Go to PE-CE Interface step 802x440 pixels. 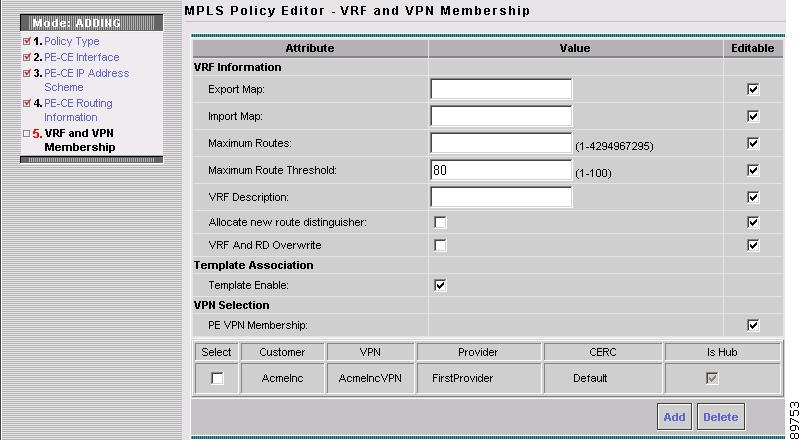(81, 57)
